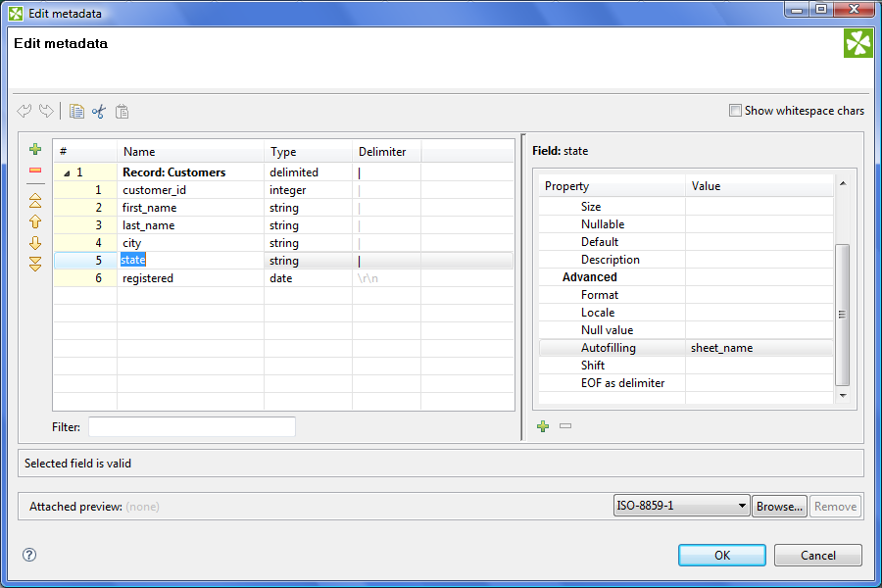Click the Edit metadata title bar icon

tap(16, 14)
